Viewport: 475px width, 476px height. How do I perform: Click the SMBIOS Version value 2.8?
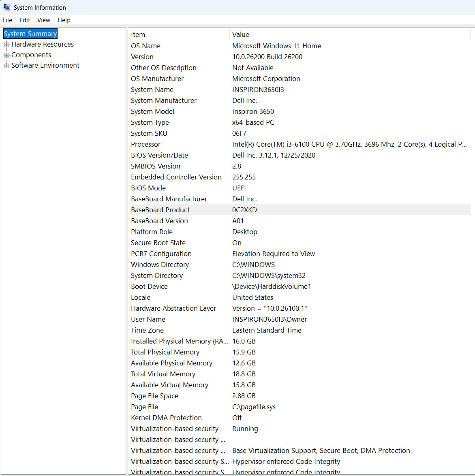click(x=237, y=166)
